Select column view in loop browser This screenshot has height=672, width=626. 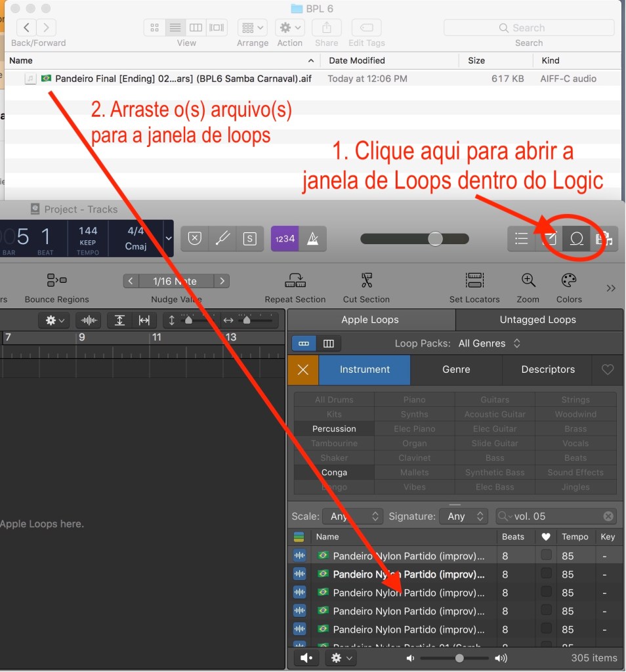coord(329,344)
